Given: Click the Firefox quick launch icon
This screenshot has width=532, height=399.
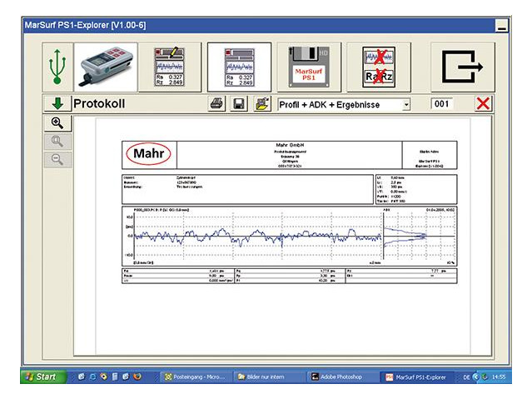Looking at the screenshot, I should (137, 377).
